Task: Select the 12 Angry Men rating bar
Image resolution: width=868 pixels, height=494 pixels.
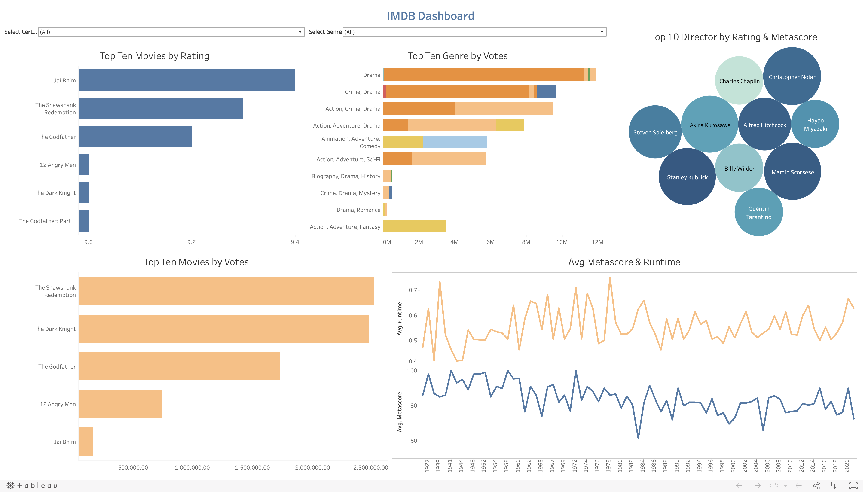Action: pyautogui.click(x=83, y=165)
